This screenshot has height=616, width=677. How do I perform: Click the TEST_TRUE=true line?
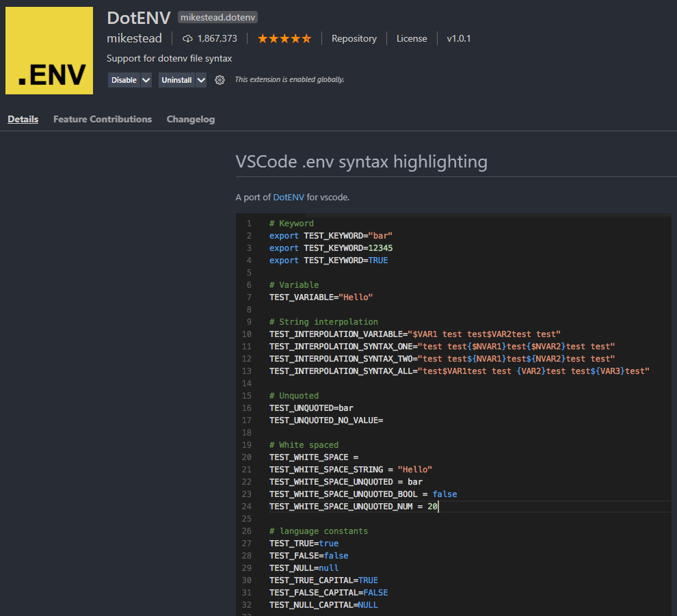(x=304, y=543)
